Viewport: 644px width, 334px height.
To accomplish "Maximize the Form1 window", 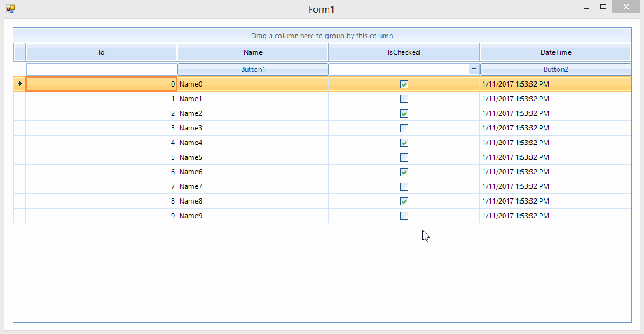I will point(603,6).
